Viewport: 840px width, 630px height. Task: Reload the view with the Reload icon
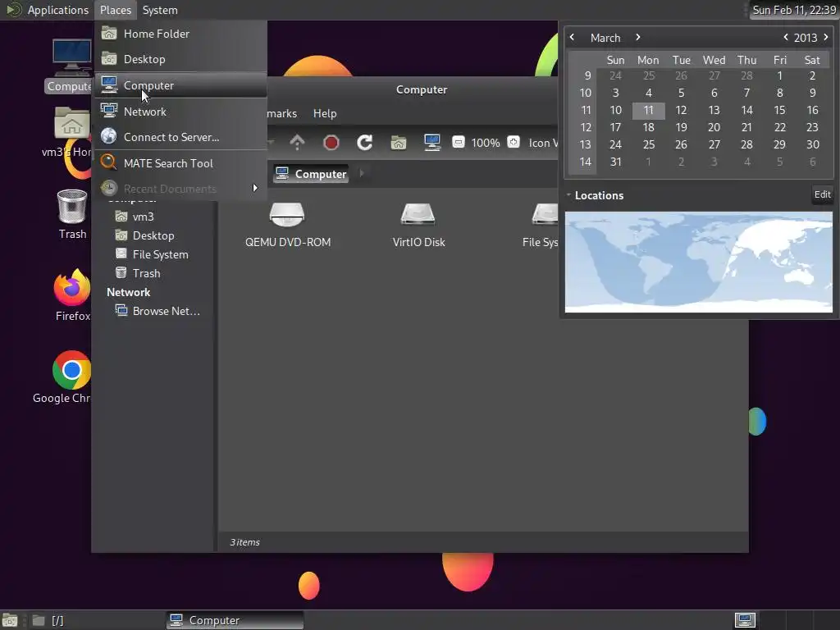(365, 143)
